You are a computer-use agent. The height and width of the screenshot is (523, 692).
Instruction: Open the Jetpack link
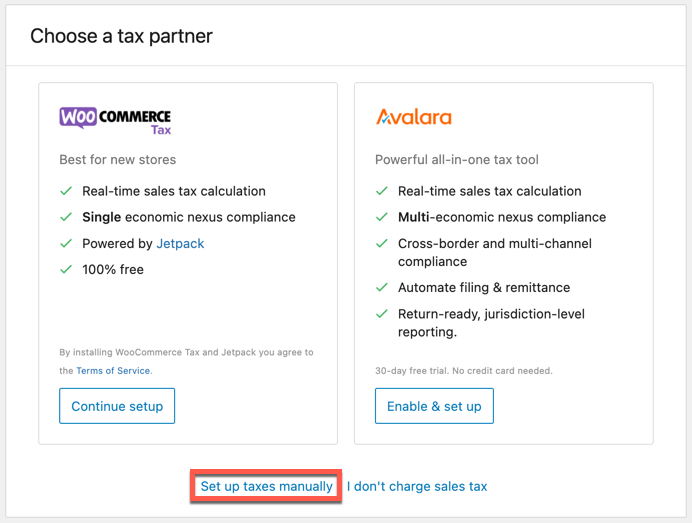180,244
